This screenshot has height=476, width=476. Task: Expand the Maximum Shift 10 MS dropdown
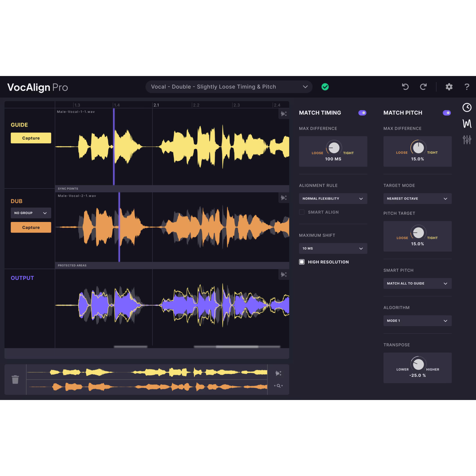pyautogui.click(x=333, y=248)
